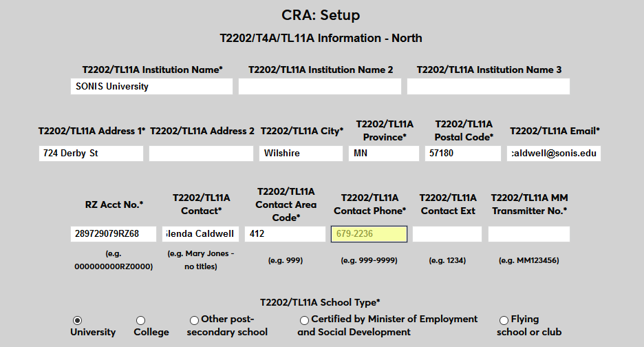Click the empty Address 2 field

point(201,154)
